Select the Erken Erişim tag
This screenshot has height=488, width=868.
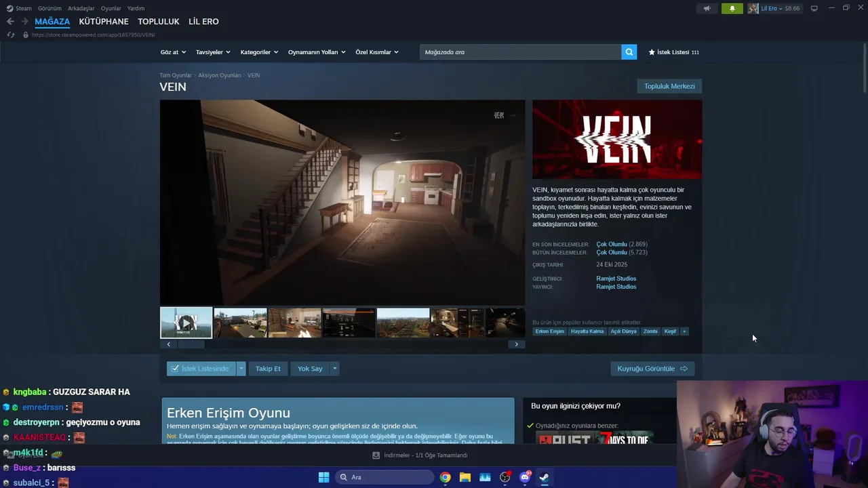[549, 331]
